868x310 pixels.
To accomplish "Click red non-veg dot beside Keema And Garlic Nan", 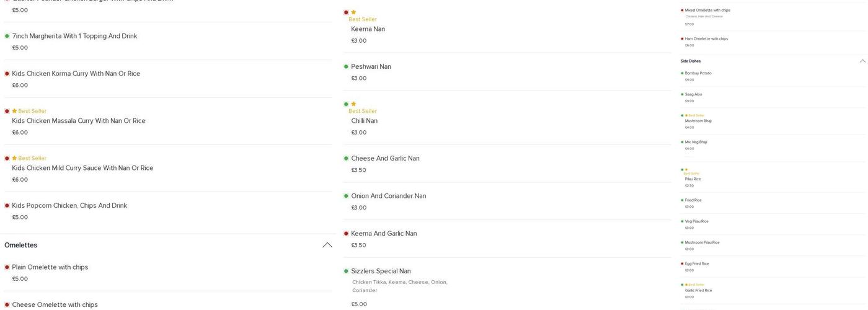I will 346,234.
